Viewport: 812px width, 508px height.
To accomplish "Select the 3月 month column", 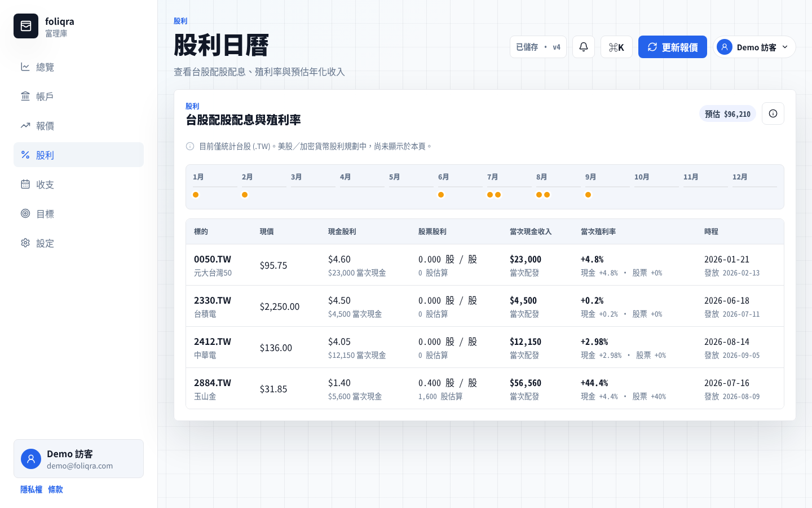I will click(x=313, y=186).
